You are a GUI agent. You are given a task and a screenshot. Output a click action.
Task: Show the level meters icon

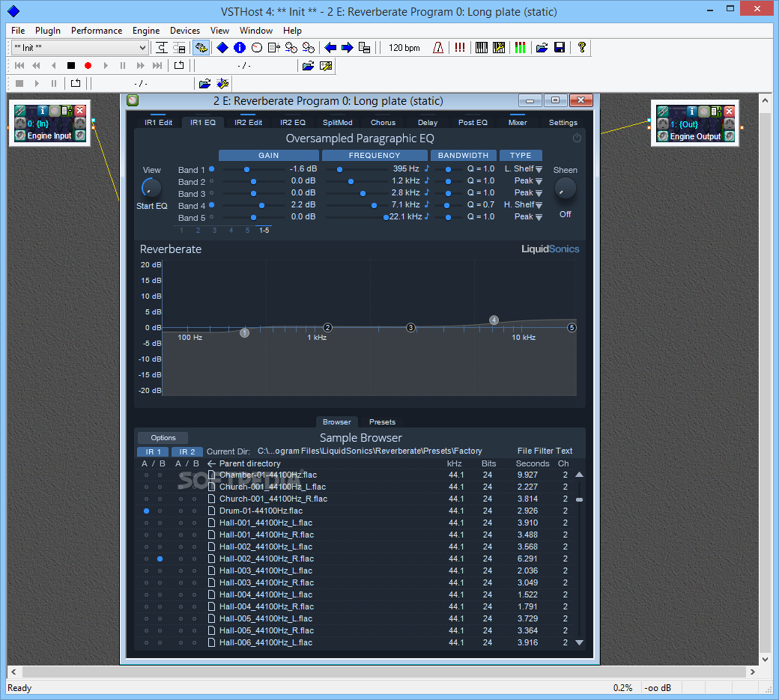coord(520,48)
